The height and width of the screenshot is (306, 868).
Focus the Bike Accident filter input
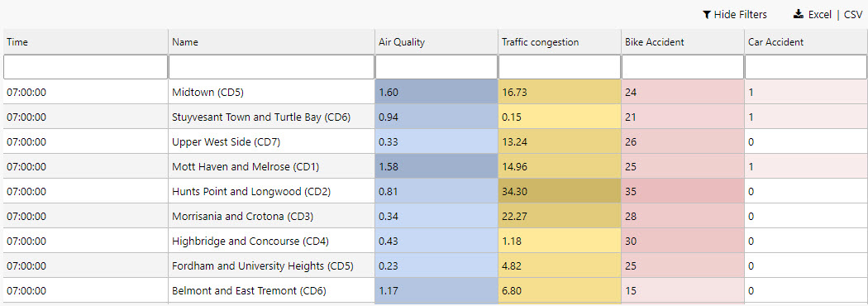tap(683, 67)
